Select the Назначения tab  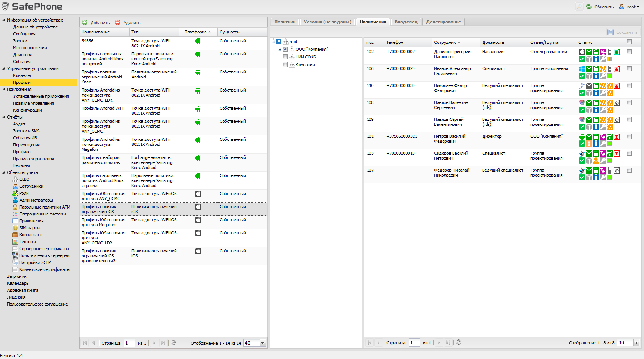[x=373, y=22]
